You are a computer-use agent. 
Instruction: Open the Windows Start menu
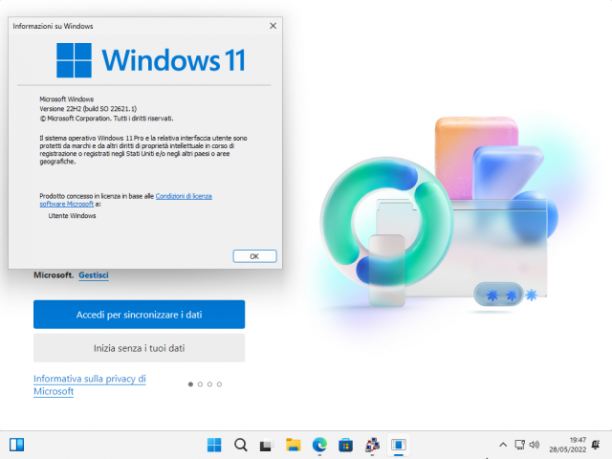214,445
